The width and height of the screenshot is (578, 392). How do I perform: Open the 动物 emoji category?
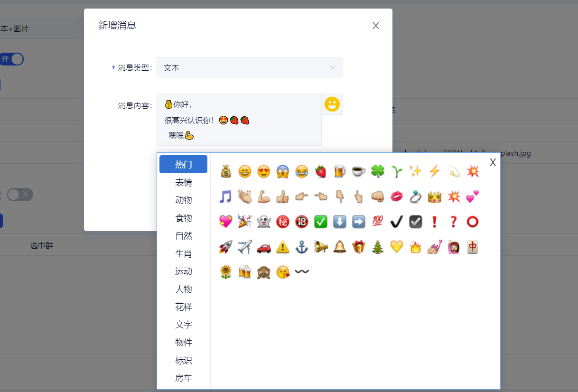(184, 200)
